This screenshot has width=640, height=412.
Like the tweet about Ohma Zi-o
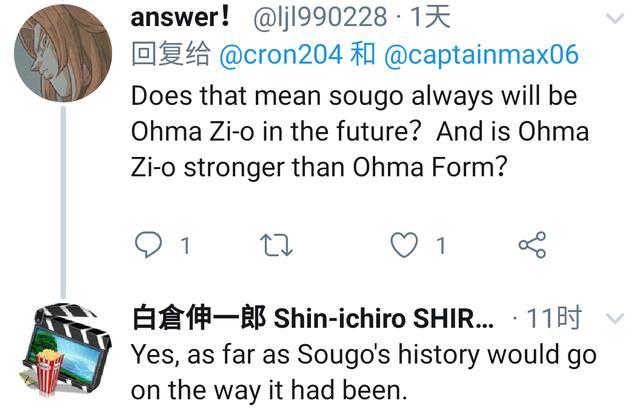tap(403, 244)
